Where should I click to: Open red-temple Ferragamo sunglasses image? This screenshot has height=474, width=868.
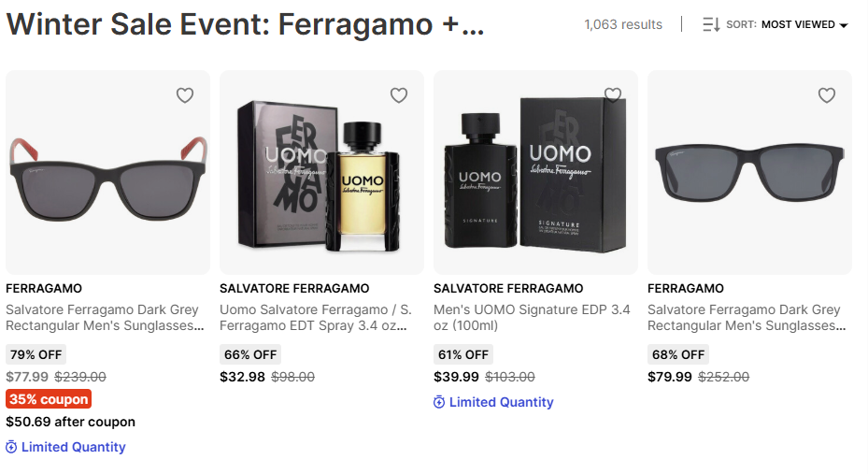[107, 173]
